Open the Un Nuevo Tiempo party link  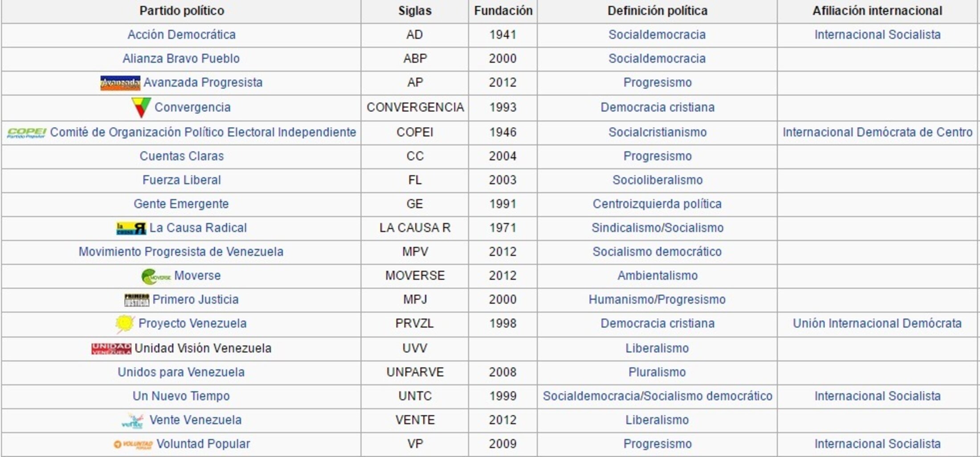(181, 396)
